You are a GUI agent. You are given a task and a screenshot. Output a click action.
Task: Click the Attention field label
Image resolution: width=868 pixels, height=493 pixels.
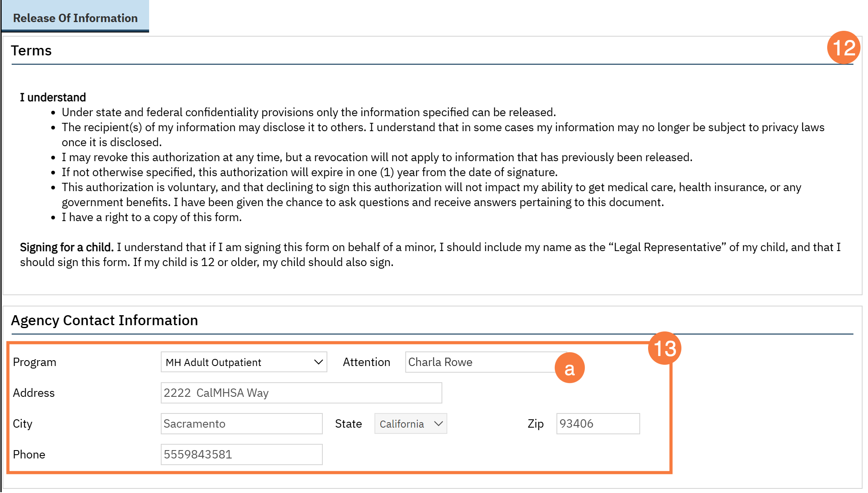pyautogui.click(x=366, y=362)
